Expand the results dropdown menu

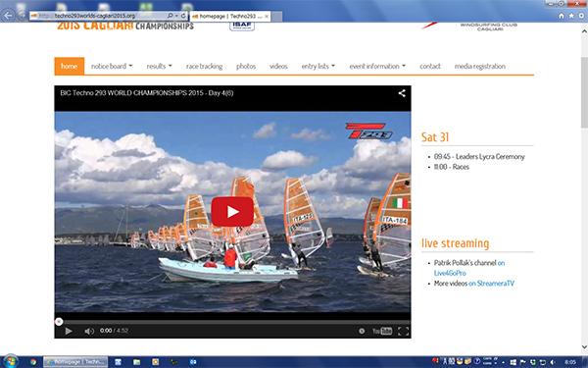coord(159,66)
